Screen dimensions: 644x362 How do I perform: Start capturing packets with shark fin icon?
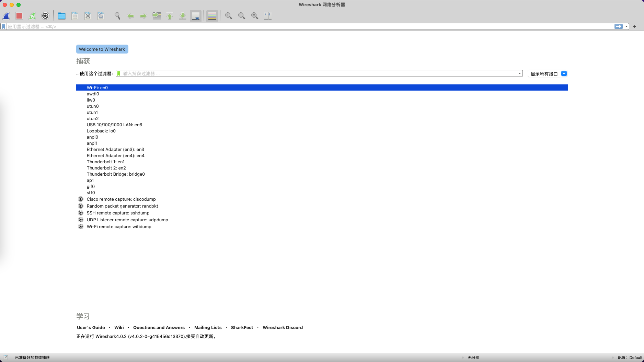click(x=7, y=16)
